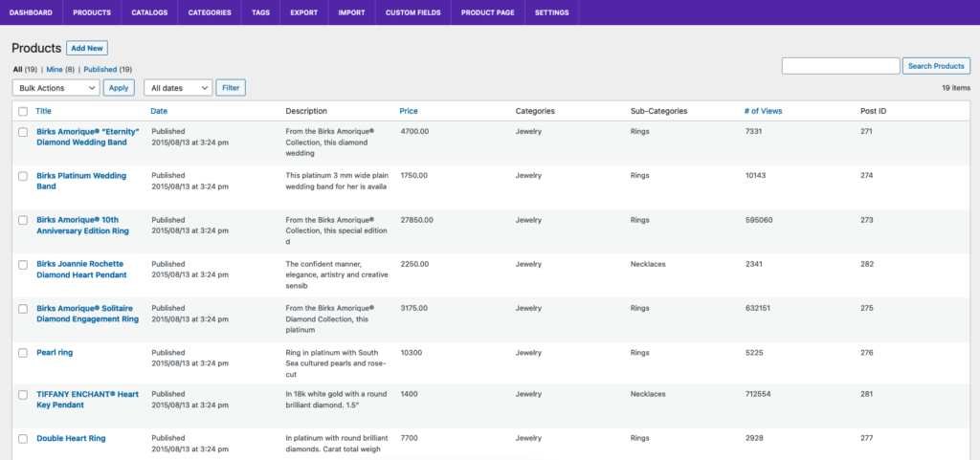
Task: Click Apply for bulk actions
Action: tap(119, 88)
